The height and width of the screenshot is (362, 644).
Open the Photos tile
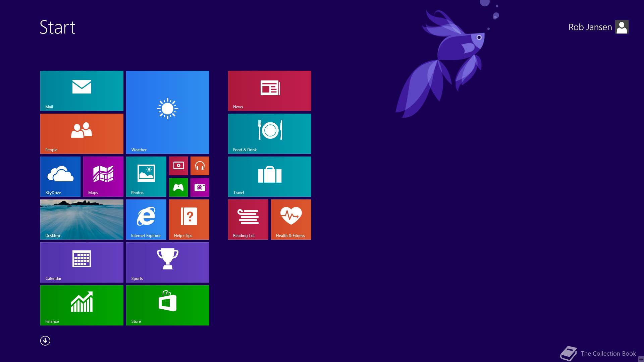[x=146, y=177]
